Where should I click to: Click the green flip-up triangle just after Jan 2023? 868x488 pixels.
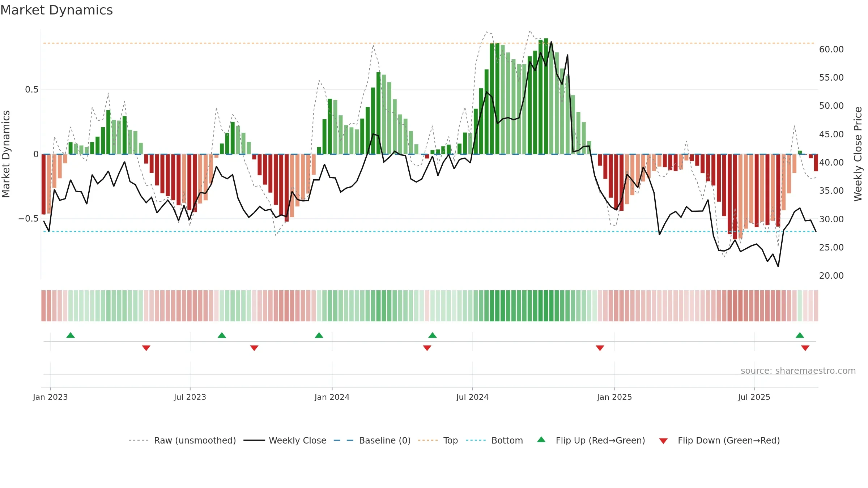point(71,335)
